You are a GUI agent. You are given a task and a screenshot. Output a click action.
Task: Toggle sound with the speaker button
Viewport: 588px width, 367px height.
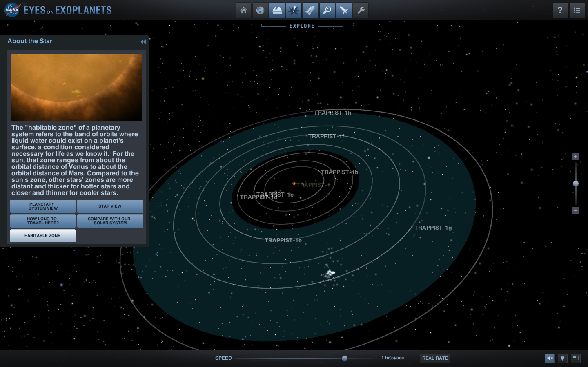(x=550, y=358)
